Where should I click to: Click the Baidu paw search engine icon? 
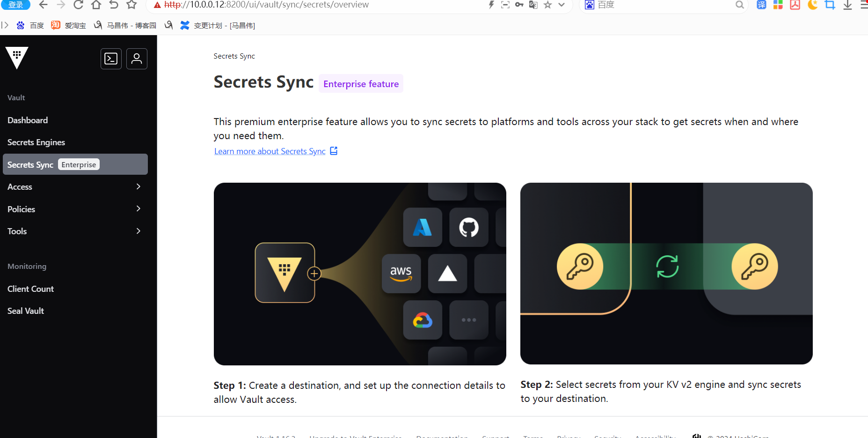[590, 5]
